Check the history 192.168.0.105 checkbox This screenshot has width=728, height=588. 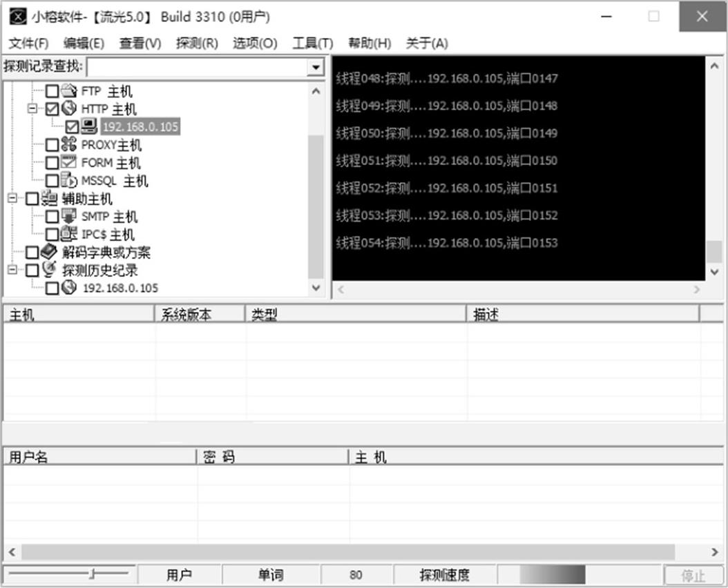[52, 288]
